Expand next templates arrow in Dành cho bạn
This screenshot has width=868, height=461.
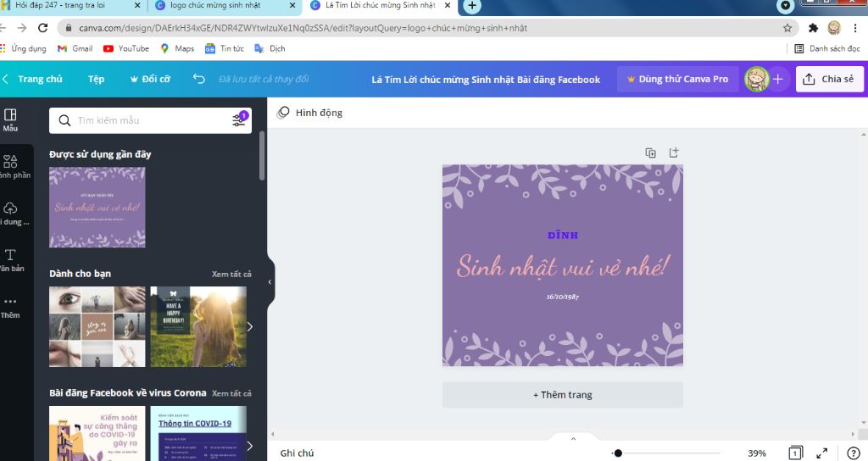250,326
